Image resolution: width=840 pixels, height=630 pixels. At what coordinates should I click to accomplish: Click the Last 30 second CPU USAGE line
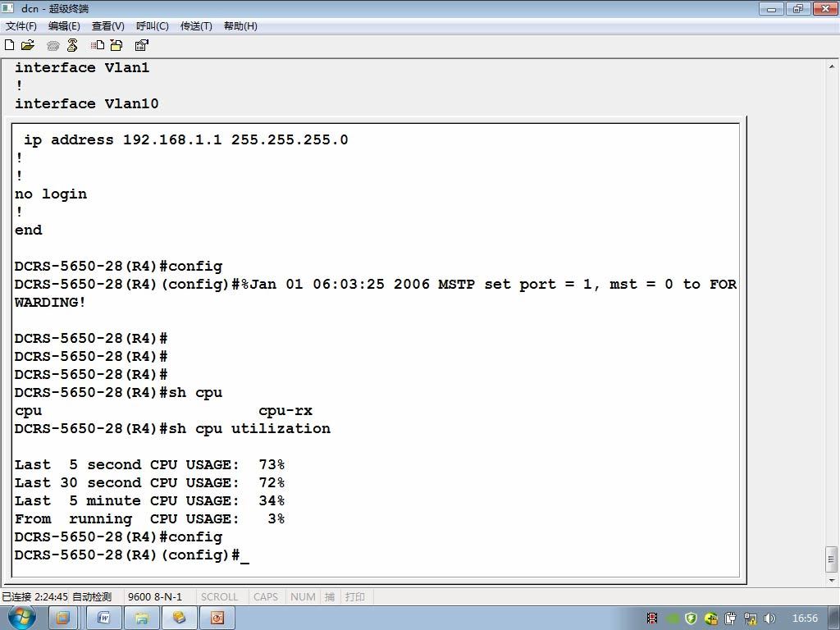(149, 482)
